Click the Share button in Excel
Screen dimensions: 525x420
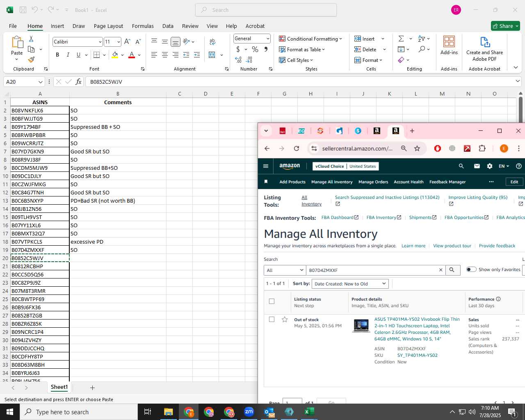(x=505, y=26)
